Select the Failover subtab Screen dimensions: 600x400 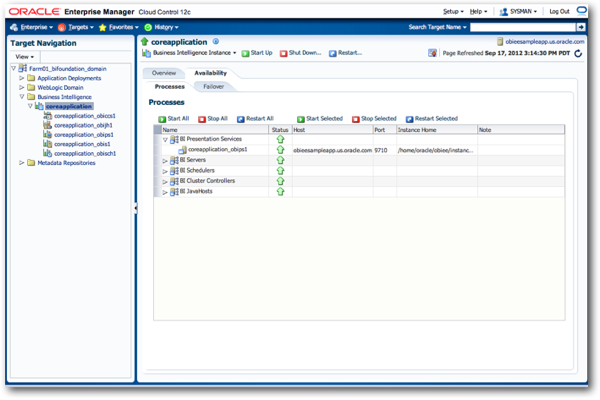click(214, 87)
